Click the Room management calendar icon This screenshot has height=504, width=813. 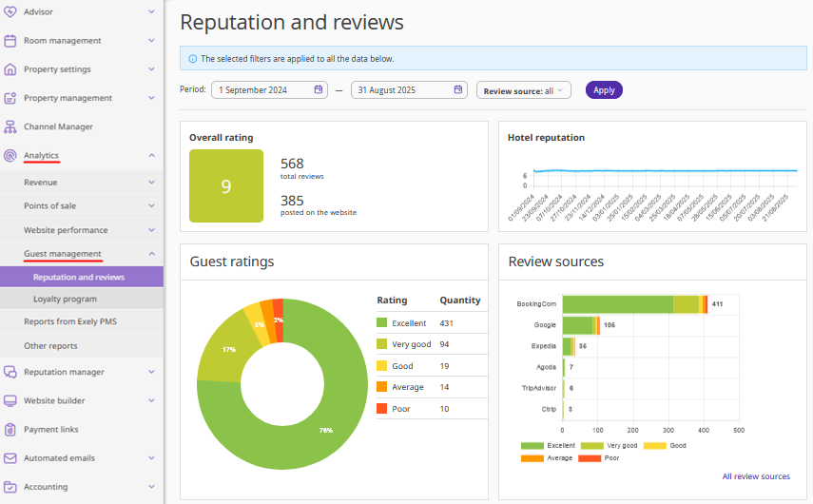[x=10, y=41]
